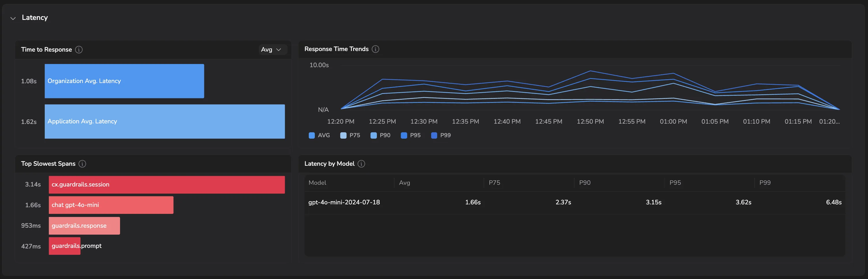Image resolution: width=868 pixels, height=279 pixels.
Task: Click the 1.66s Avg table value
Action: (473, 202)
